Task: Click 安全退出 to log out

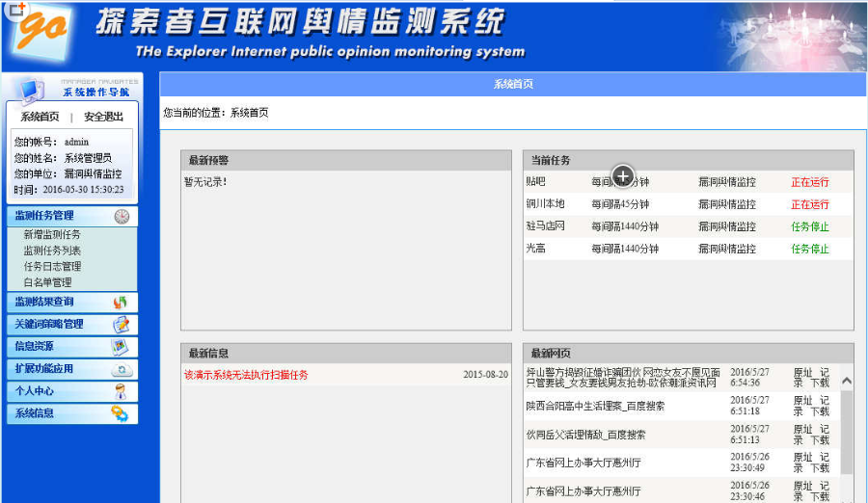Action: tap(103, 117)
